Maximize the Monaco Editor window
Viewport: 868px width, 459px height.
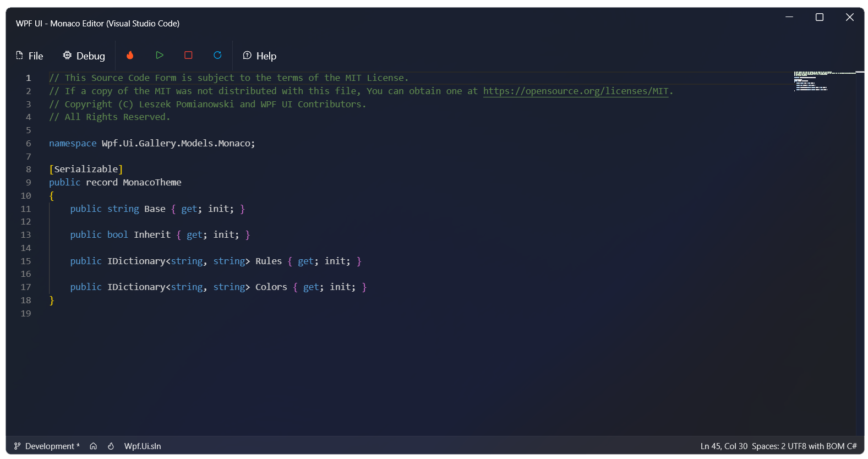tap(820, 17)
